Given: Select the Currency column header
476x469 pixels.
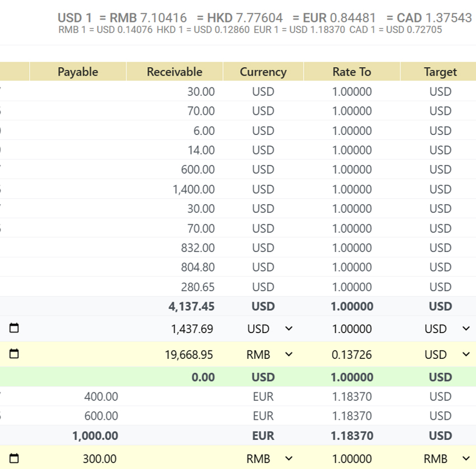Looking at the screenshot, I should (263, 72).
